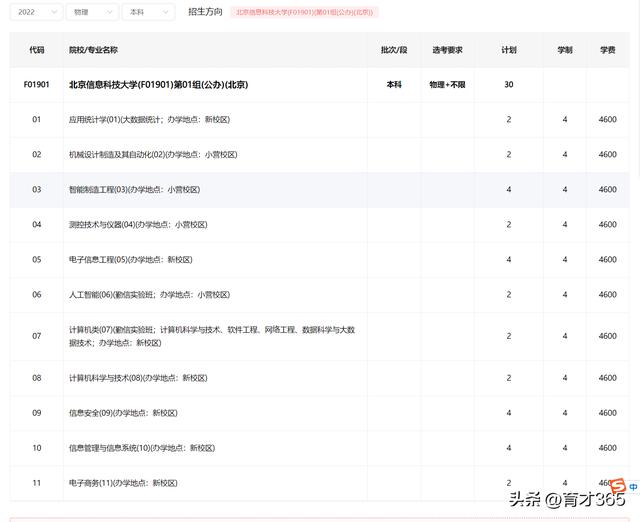Select the 计算机类(07) major row
Image resolution: width=640 pixels, height=522 pixels.
coord(320,336)
